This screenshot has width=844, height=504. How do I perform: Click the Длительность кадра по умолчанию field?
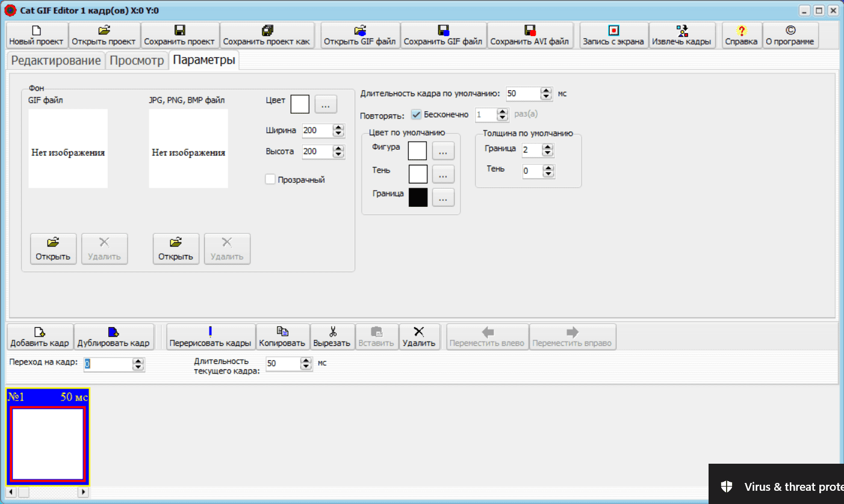(523, 94)
